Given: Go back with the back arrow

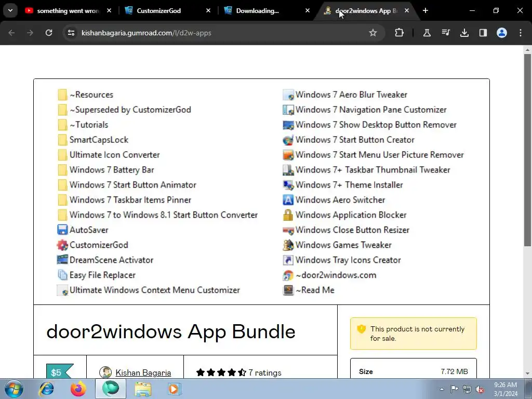Looking at the screenshot, I should click(11, 33).
